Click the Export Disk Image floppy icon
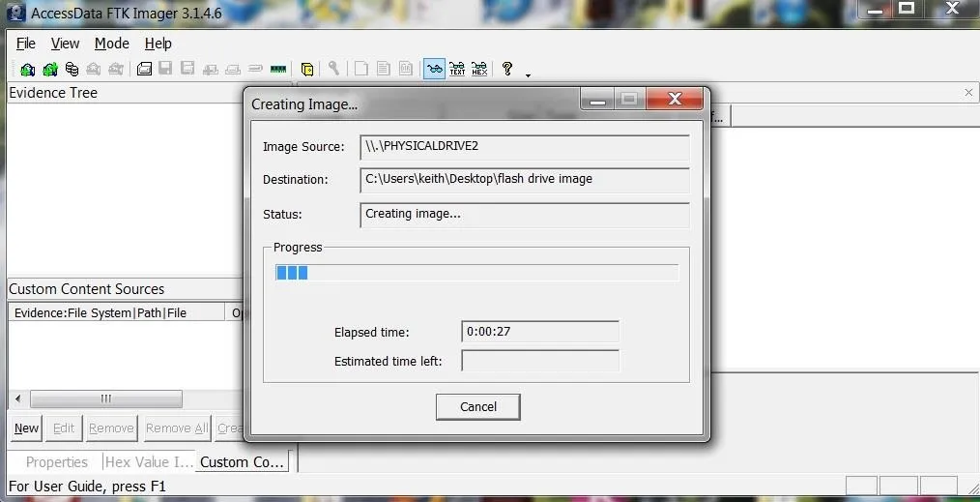Viewport: 980px width, 502px height. (x=165, y=69)
